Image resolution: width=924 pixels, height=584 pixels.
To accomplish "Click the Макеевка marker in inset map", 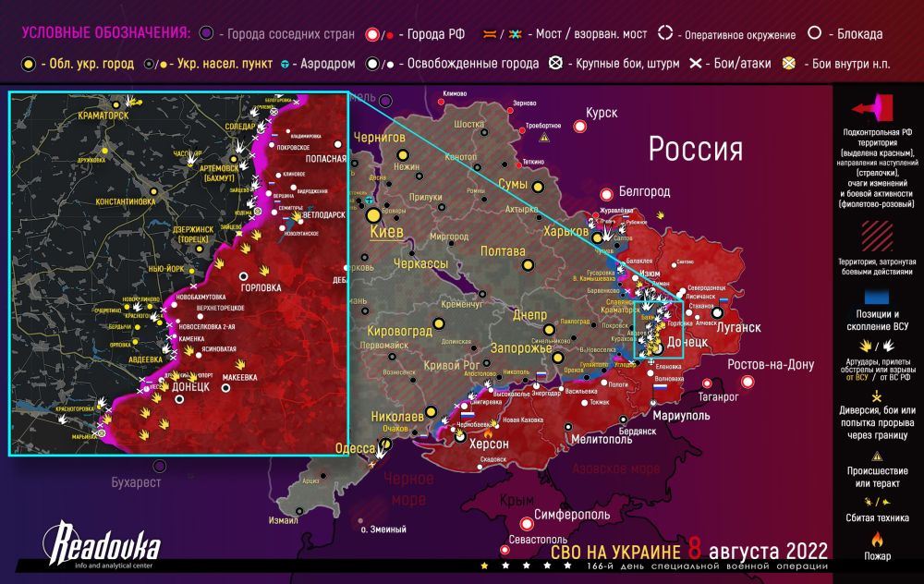I will pyautogui.click(x=225, y=388).
